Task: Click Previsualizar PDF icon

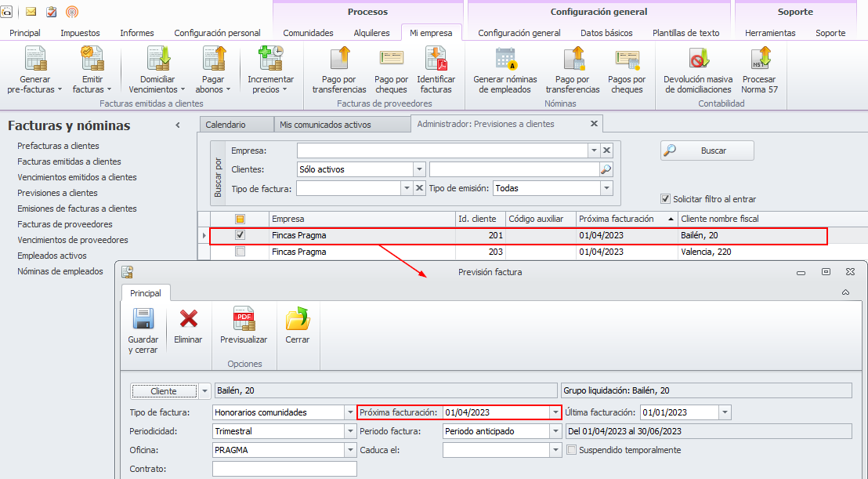Action: click(244, 320)
